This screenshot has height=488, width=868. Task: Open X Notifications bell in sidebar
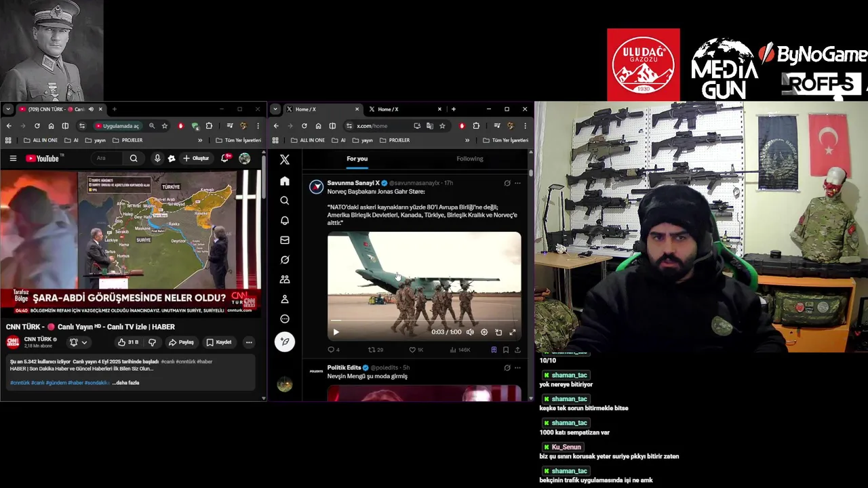coord(285,220)
